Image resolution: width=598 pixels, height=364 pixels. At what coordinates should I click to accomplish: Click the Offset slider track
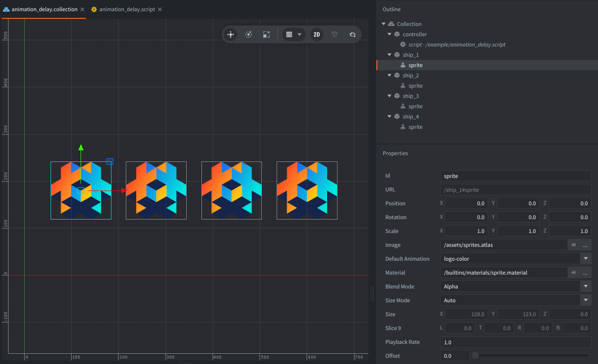coord(532,356)
